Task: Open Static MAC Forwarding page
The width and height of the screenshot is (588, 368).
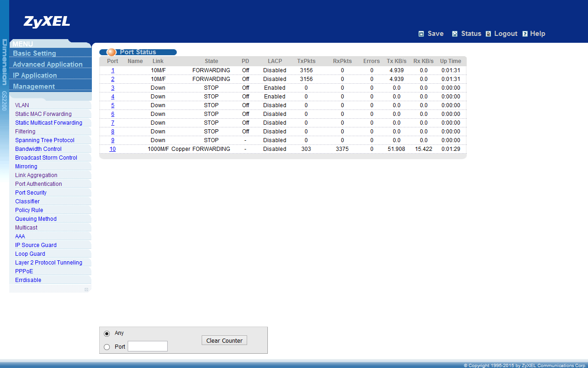Action: (43, 114)
